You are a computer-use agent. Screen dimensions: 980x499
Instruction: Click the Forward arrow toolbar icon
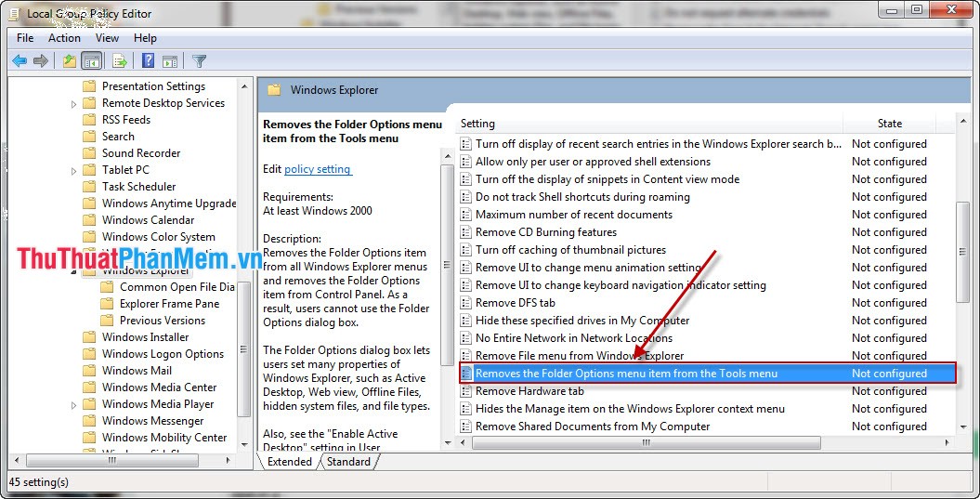41,60
